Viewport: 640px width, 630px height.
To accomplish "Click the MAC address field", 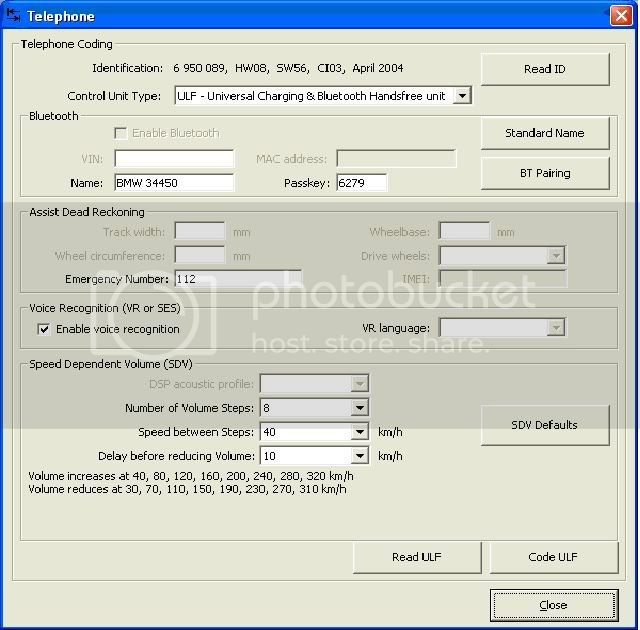I will click(396, 159).
